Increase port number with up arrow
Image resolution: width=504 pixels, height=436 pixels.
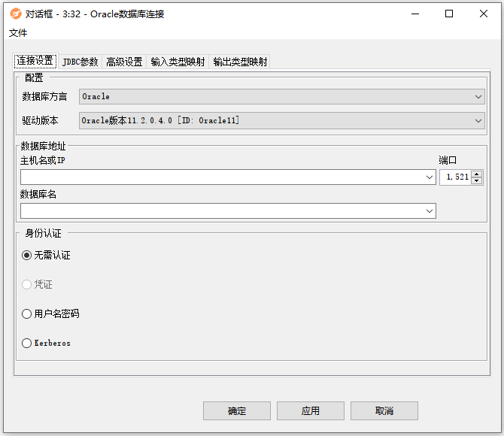(477, 174)
